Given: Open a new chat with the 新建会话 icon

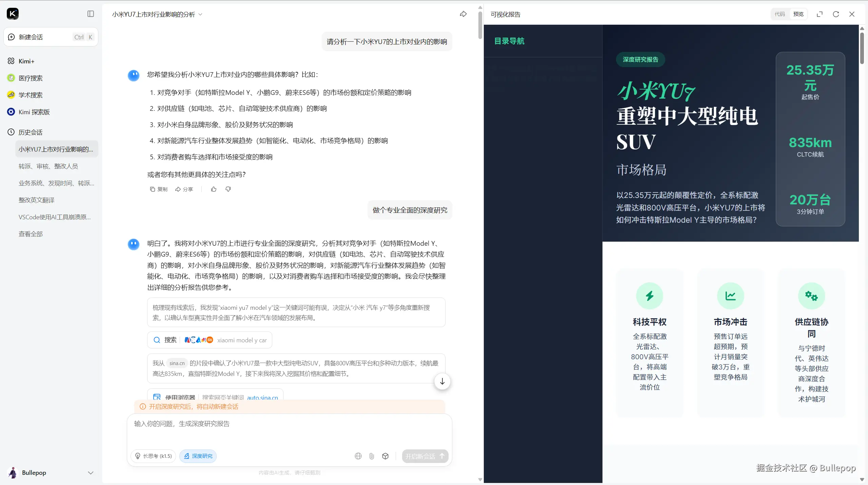Looking at the screenshot, I should coord(11,37).
